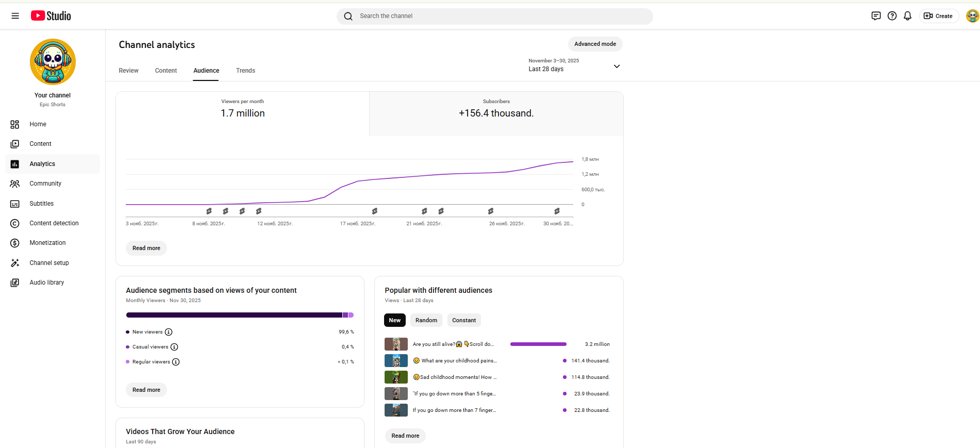980x448 pixels.
Task: Click the Search the channel field
Action: 495,16
